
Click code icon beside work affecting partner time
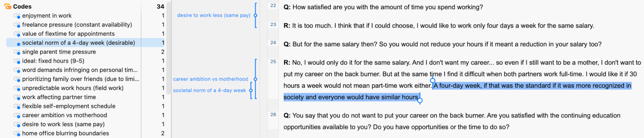pyautogui.click(x=17, y=97)
